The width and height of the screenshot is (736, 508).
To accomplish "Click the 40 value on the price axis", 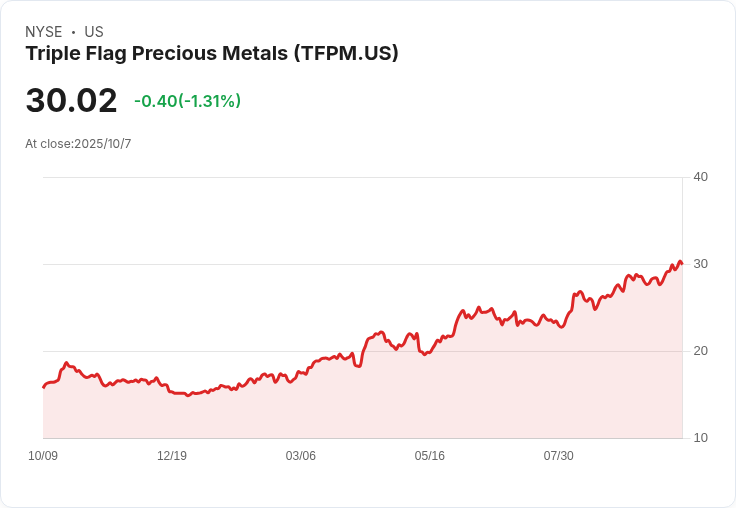I will [701, 177].
